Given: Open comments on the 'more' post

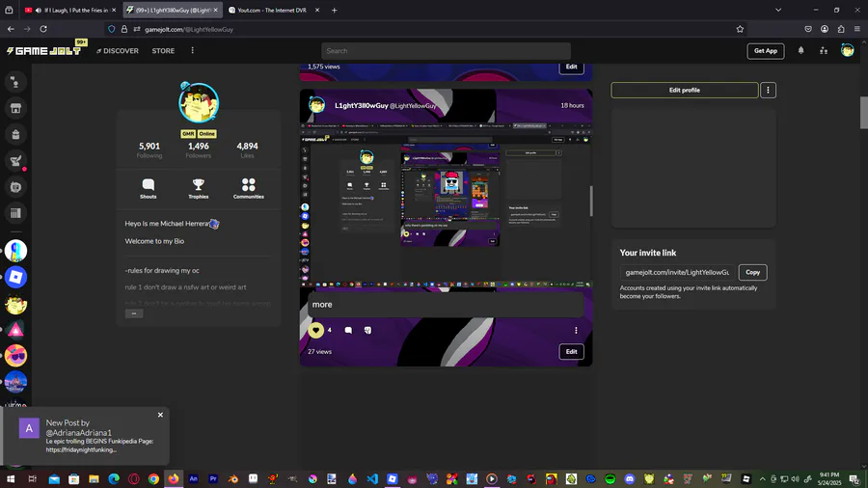Looking at the screenshot, I should tap(348, 330).
